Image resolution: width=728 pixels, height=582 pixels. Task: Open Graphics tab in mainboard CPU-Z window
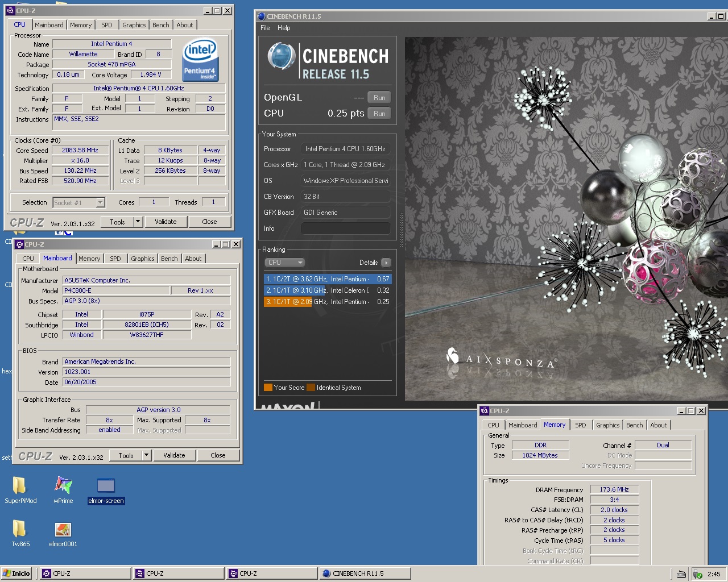[x=142, y=259]
